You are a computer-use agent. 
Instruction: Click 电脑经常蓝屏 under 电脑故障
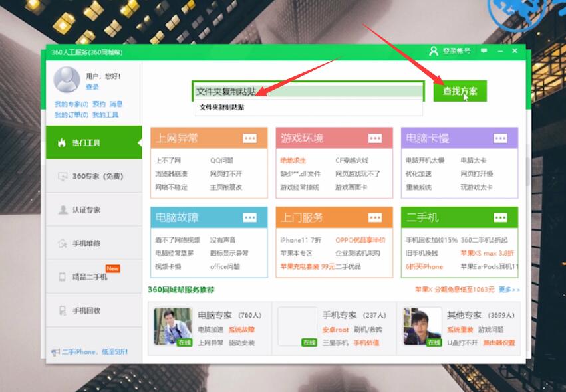point(174,253)
